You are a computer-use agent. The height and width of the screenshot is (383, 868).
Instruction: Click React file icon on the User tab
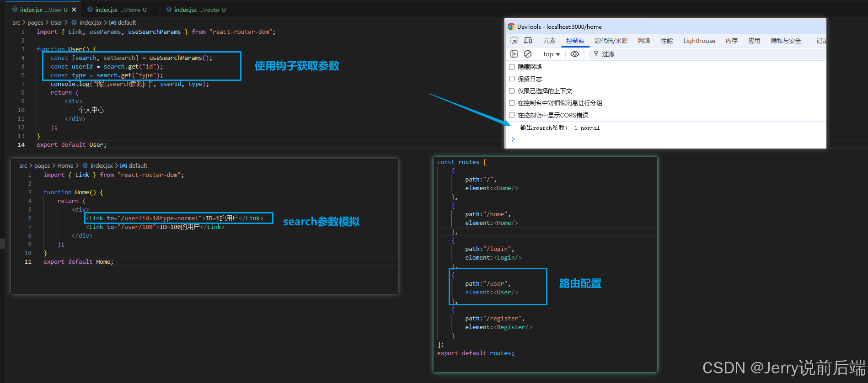15,10
